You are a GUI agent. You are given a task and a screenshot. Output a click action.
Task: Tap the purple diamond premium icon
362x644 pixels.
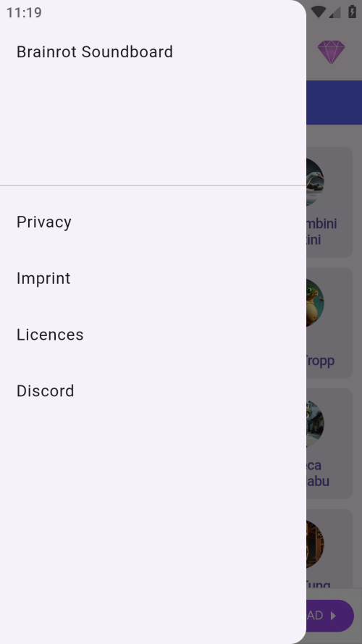(331, 51)
